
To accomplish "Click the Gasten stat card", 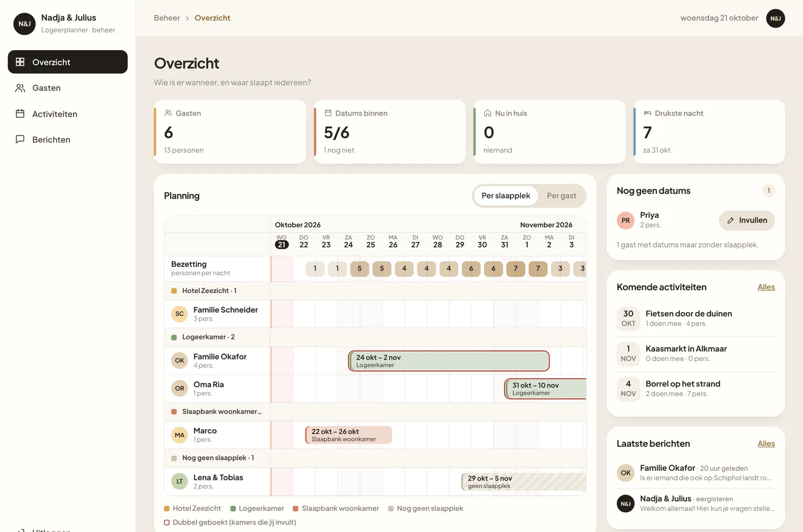I will pos(230,131).
